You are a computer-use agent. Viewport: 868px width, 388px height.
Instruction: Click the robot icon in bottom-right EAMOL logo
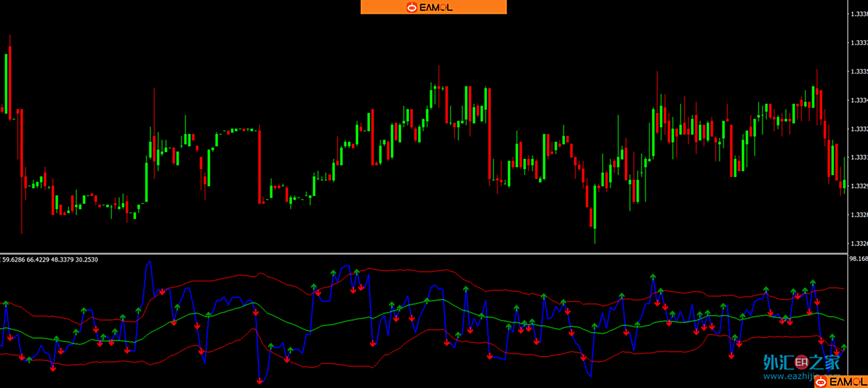pyautogui.click(x=821, y=382)
